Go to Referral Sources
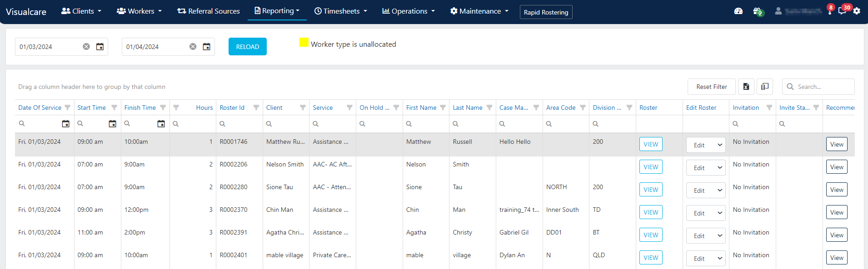 tap(209, 11)
